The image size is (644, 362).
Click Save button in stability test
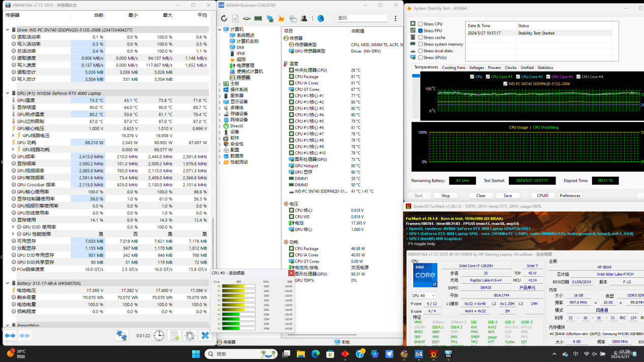[508, 195]
